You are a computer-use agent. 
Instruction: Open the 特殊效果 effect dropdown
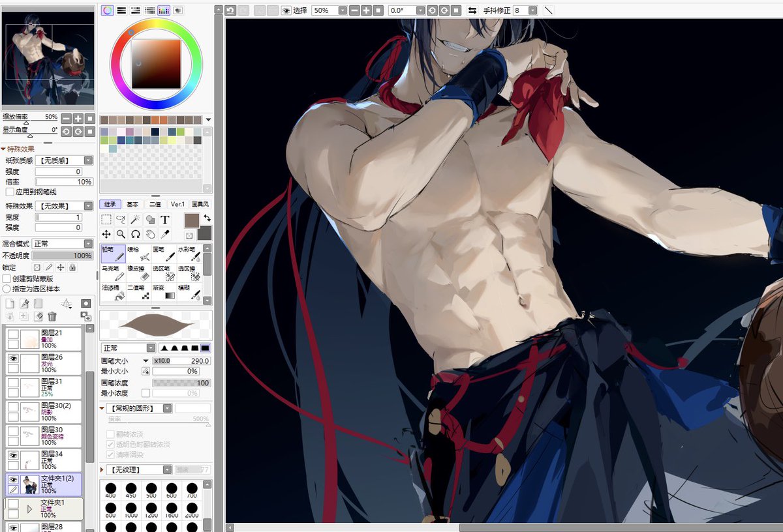[64, 206]
